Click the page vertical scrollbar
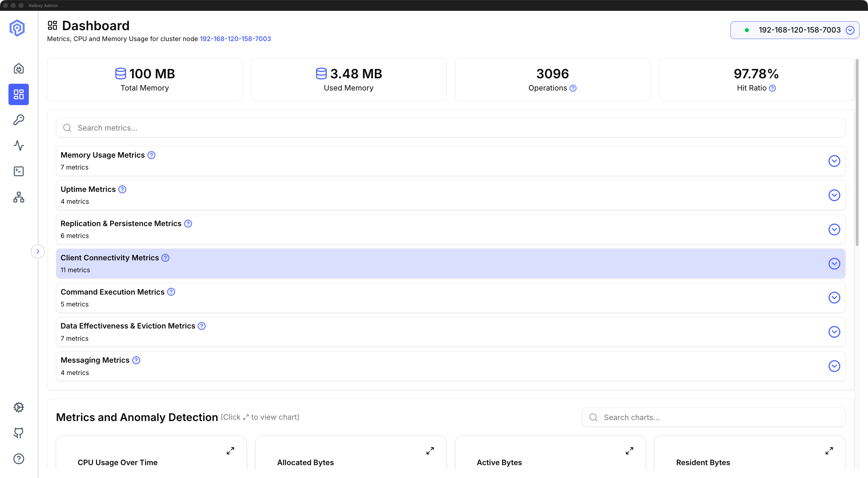This screenshot has width=868, height=478. [x=857, y=153]
